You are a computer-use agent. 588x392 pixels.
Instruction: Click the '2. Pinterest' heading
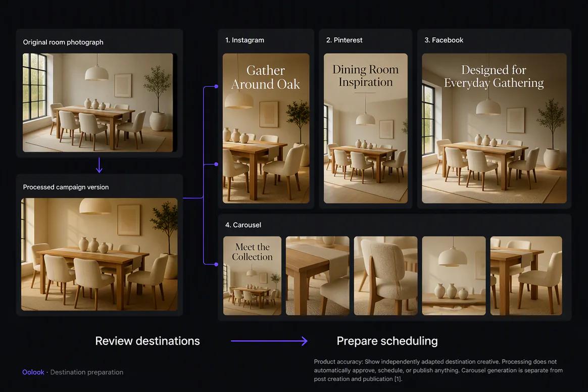(344, 40)
